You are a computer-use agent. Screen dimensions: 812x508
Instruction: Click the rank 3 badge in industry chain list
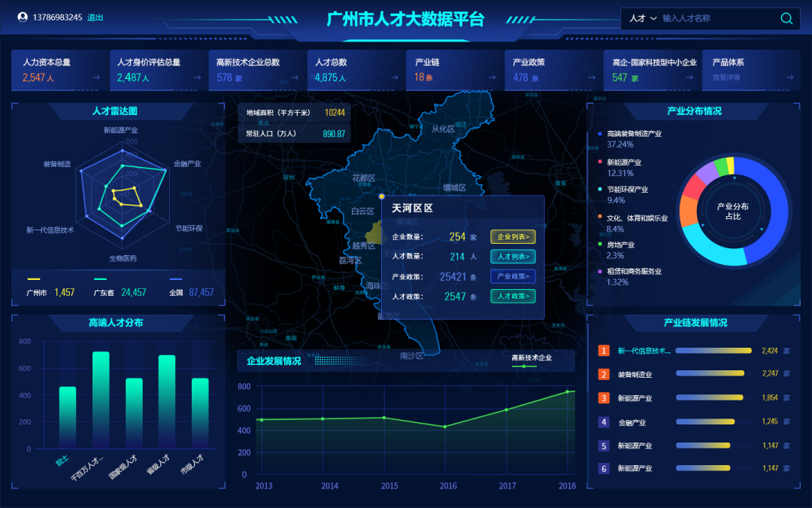coord(603,398)
